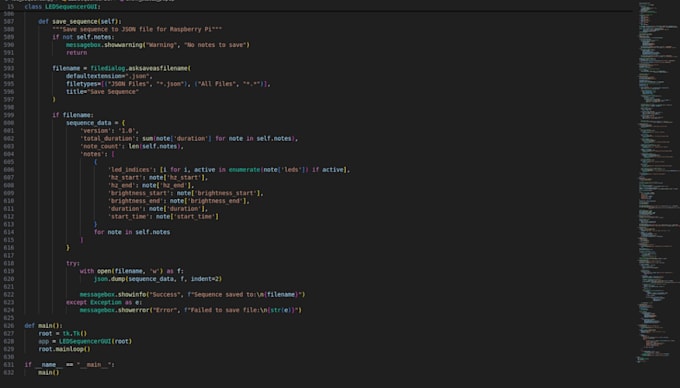Click line number 626 in gutter

(x=9, y=326)
